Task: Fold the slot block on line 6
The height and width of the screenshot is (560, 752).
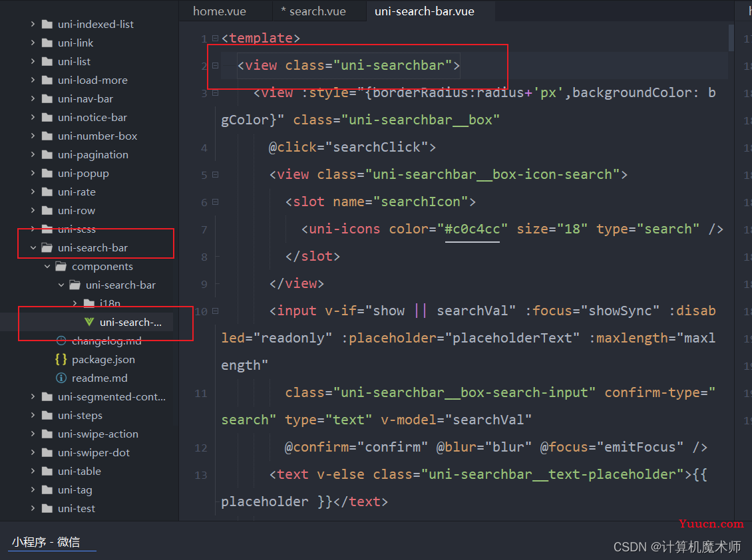Action: [216, 202]
